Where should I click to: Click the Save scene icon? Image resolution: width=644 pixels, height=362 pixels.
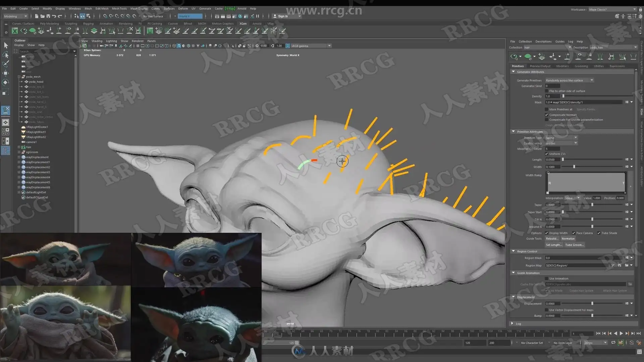click(48, 16)
